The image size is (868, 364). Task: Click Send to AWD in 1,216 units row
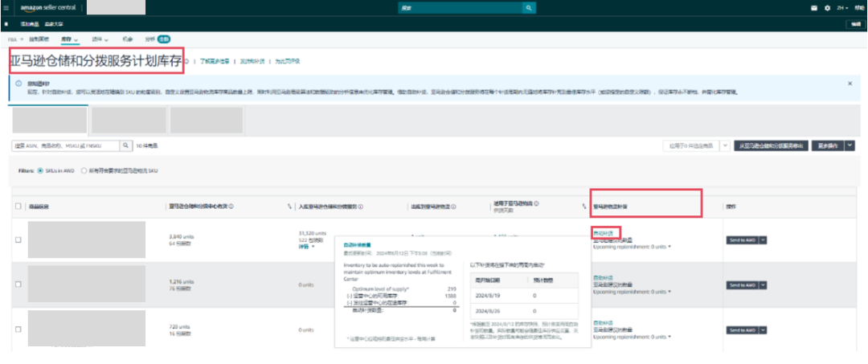743,285
